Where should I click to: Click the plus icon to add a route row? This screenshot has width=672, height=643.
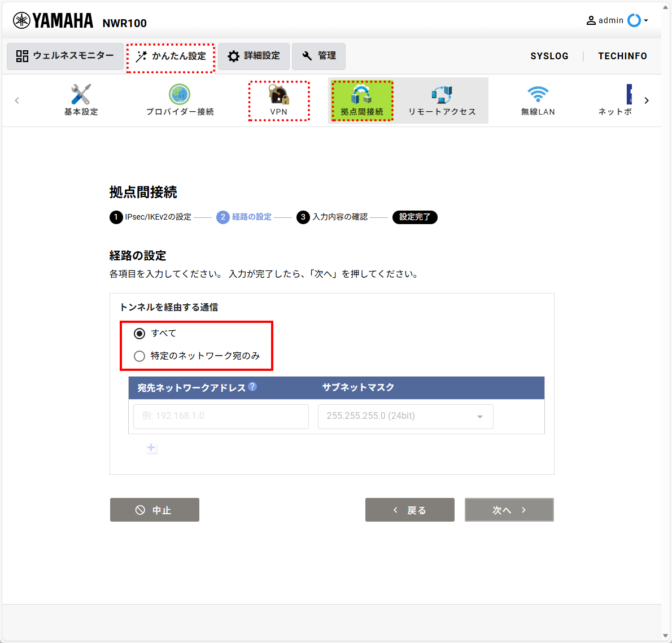coord(152,448)
